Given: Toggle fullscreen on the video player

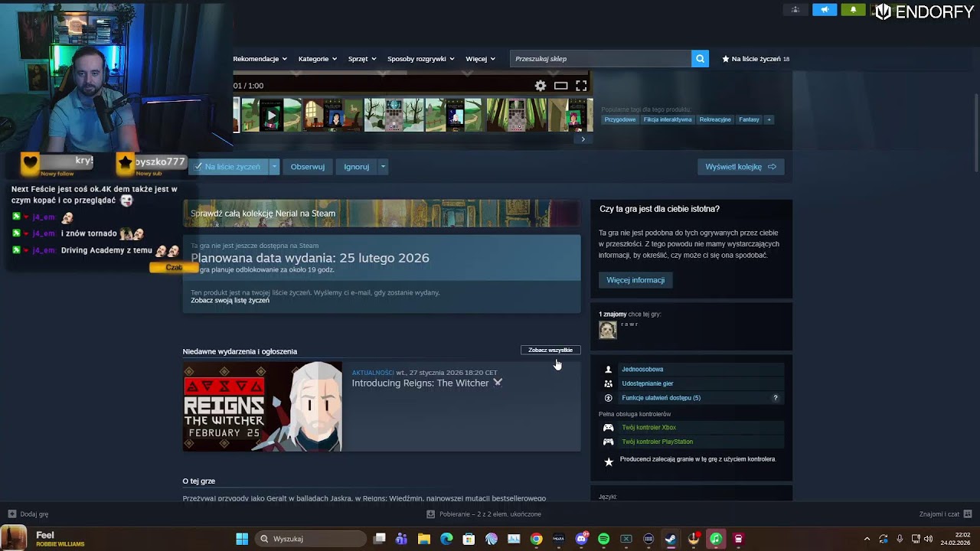Looking at the screenshot, I should point(581,86).
